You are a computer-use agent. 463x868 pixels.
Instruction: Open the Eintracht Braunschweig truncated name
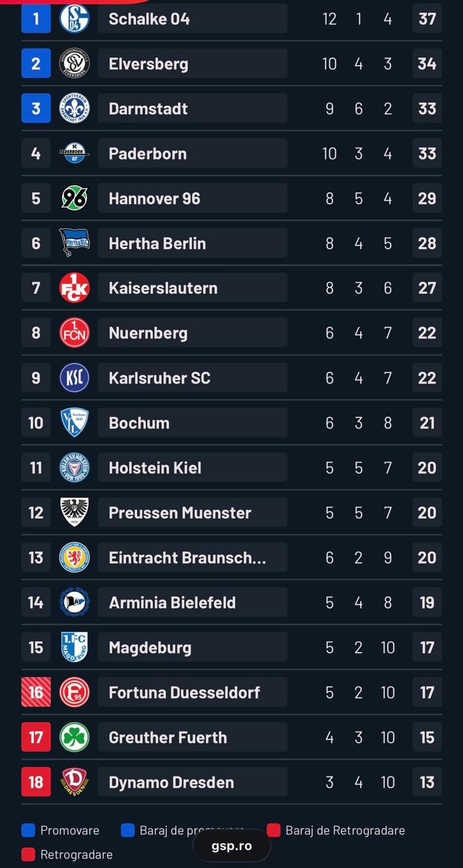187,558
